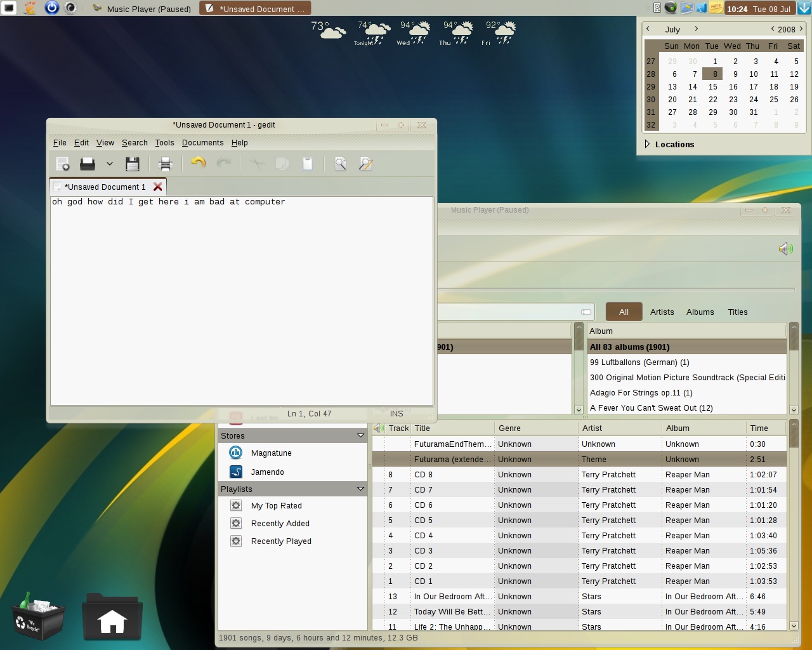
Task: Select 'All 83 albums (1901)' in Album list
Action: point(687,347)
